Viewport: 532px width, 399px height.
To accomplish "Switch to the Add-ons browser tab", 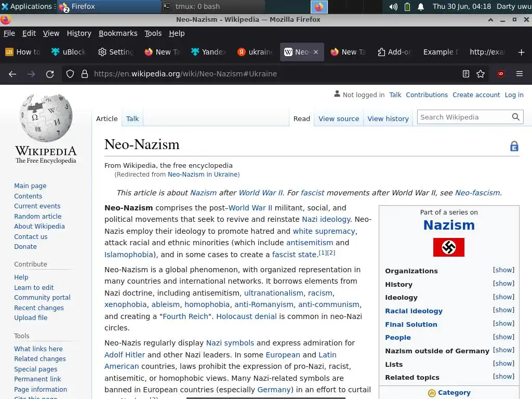I will coord(395,52).
